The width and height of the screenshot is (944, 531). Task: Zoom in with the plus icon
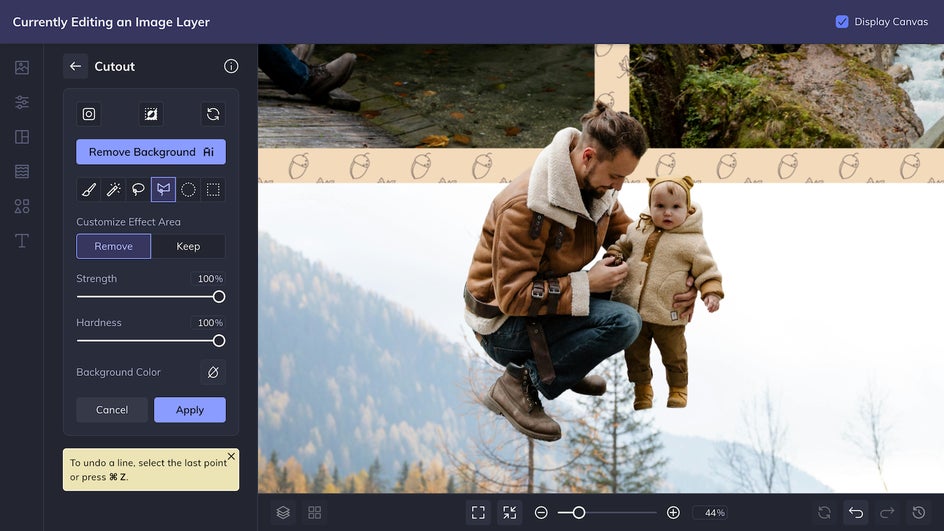pyautogui.click(x=673, y=512)
